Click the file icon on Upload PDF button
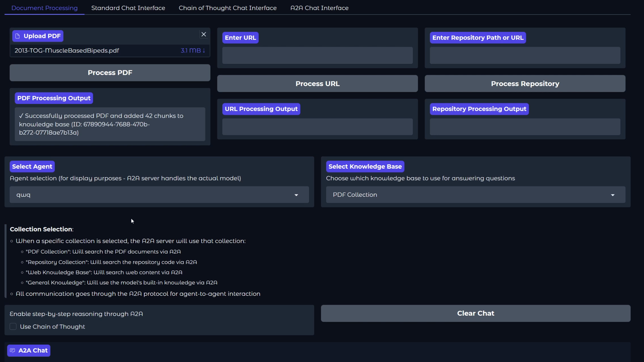The height and width of the screenshot is (362, 644). [18, 36]
